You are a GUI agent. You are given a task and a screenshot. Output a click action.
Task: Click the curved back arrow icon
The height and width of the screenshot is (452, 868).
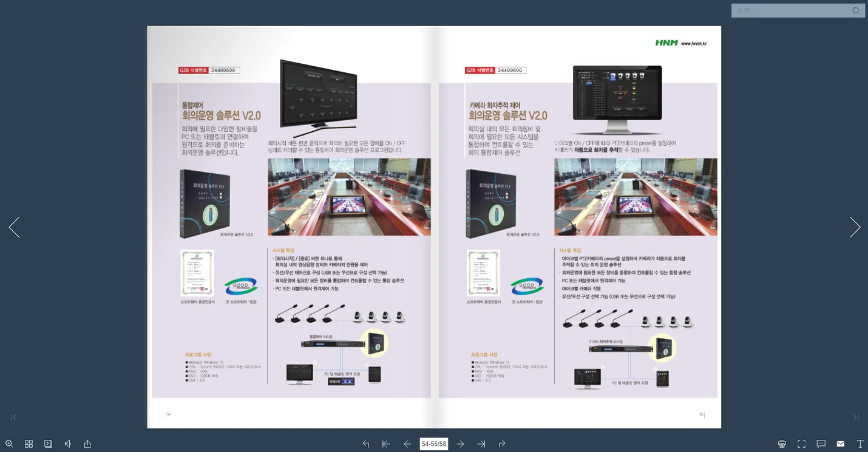(366, 444)
